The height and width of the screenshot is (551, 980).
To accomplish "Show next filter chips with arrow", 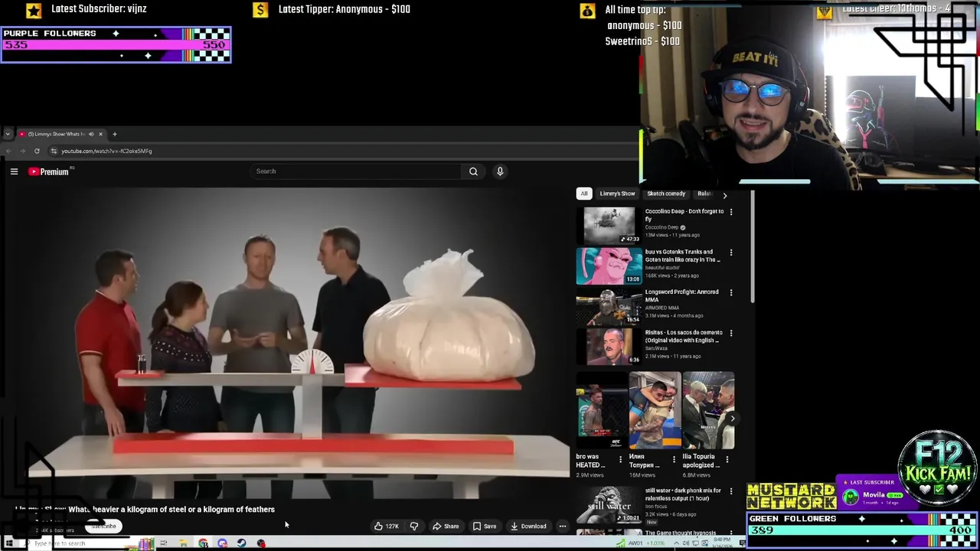I will [x=725, y=195].
